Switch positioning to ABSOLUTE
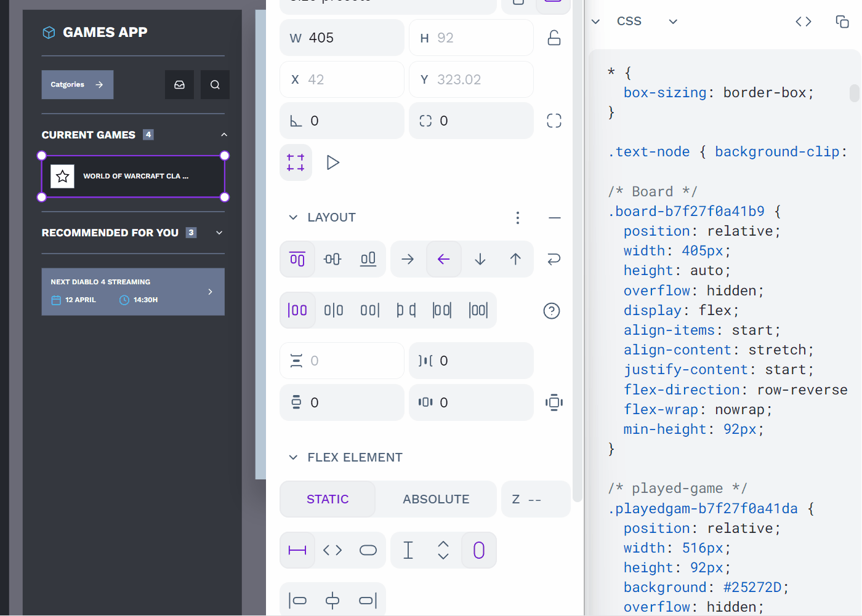This screenshot has height=616, width=862. point(436,499)
